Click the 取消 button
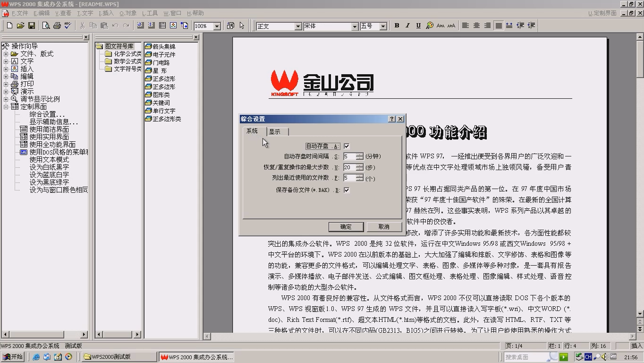The width and height of the screenshot is (644, 363). coord(384,227)
